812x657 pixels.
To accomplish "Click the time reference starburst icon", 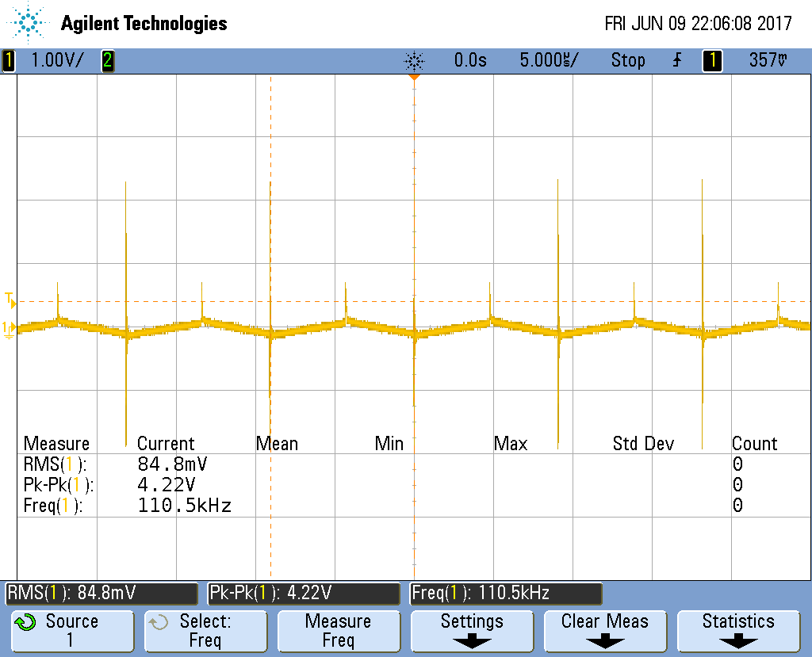I will (x=414, y=60).
